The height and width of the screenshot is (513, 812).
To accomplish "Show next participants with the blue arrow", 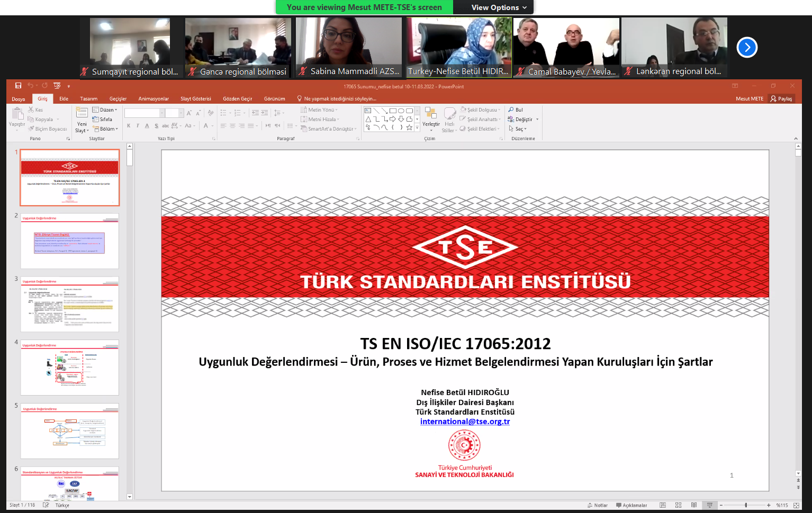I will click(747, 47).
